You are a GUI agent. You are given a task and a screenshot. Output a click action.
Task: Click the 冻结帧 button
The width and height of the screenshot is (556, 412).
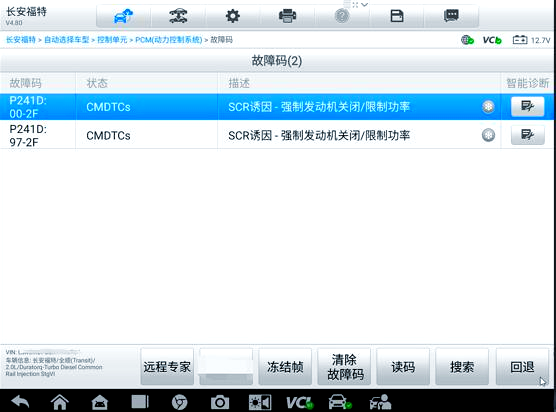285,367
